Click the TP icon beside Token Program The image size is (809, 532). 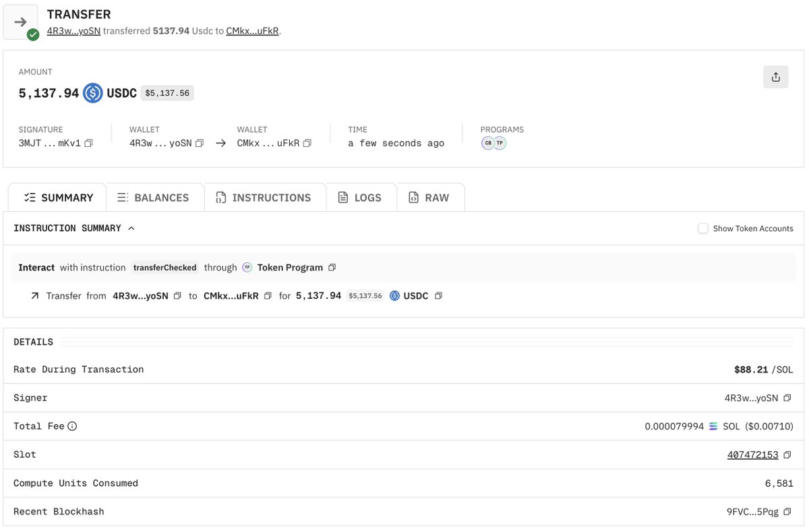(247, 268)
